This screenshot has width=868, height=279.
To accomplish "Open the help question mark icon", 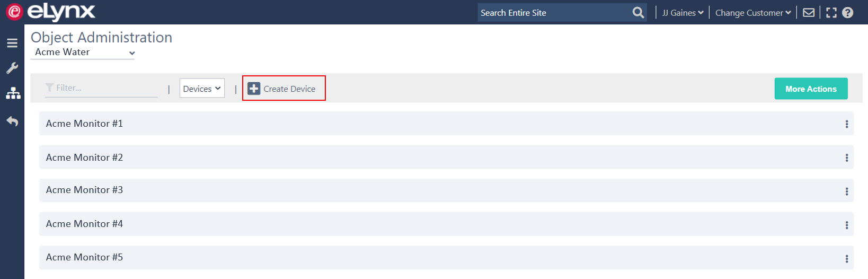I will [848, 12].
